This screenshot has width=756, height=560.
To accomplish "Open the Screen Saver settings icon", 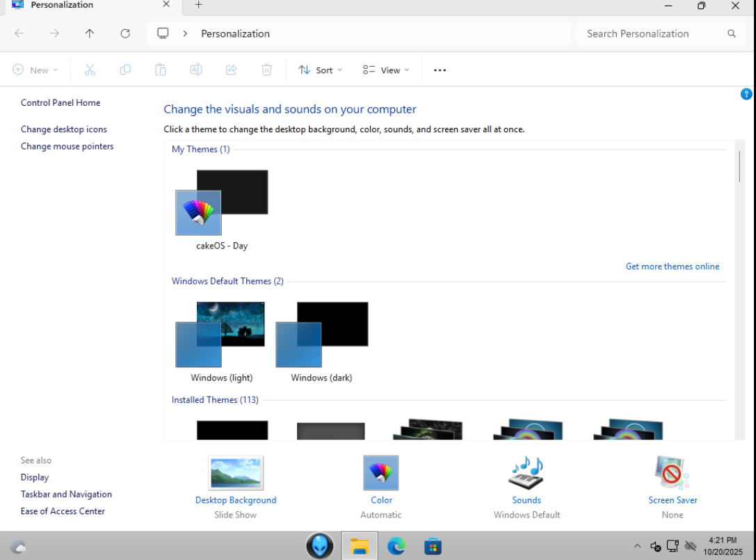I will click(672, 474).
